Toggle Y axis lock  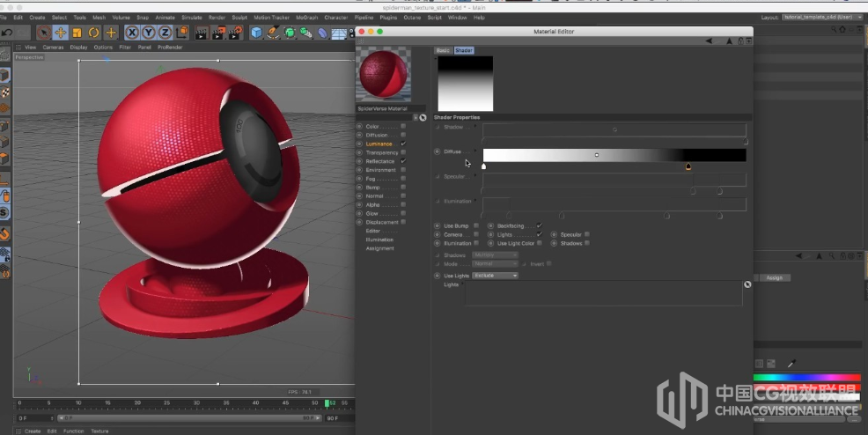149,33
